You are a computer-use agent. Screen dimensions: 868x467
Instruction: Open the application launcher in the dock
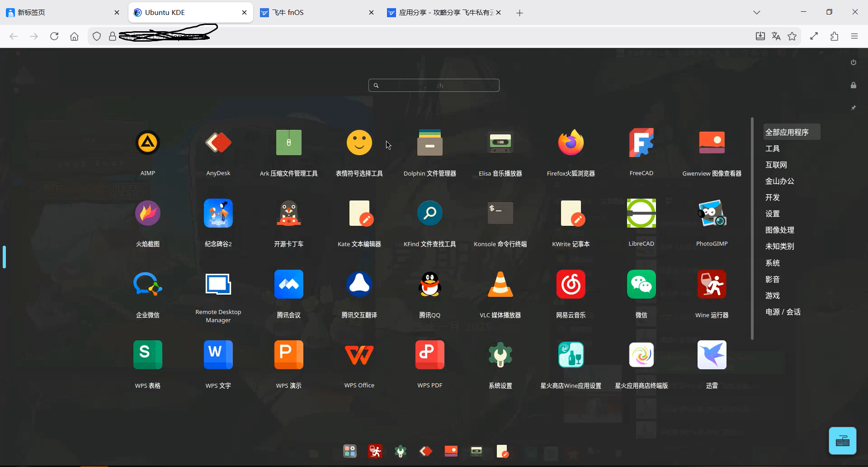coord(350,451)
